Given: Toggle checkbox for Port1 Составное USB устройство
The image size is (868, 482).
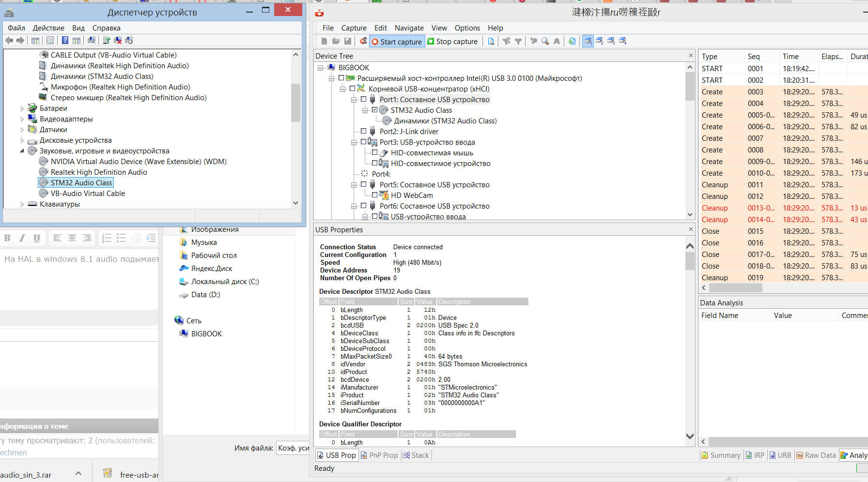Looking at the screenshot, I should point(363,99).
